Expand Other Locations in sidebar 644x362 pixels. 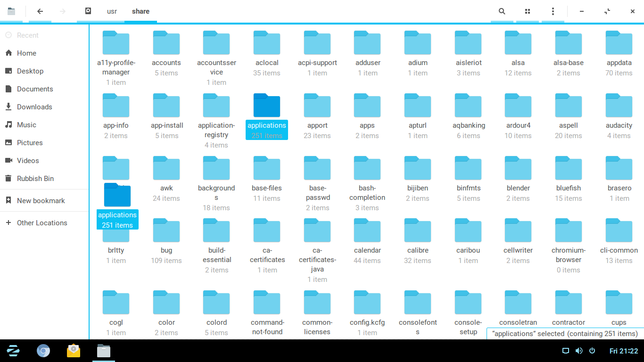click(x=42, y=223)
